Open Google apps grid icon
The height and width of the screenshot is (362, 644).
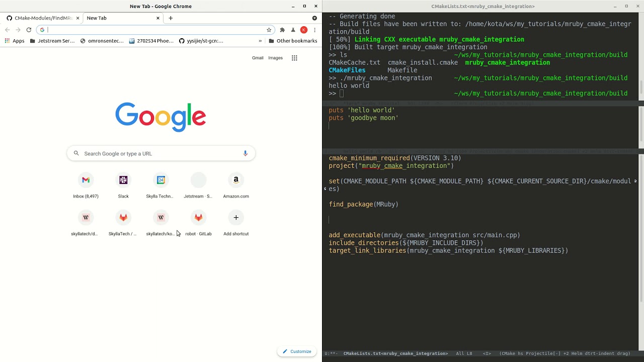(294, 58)
